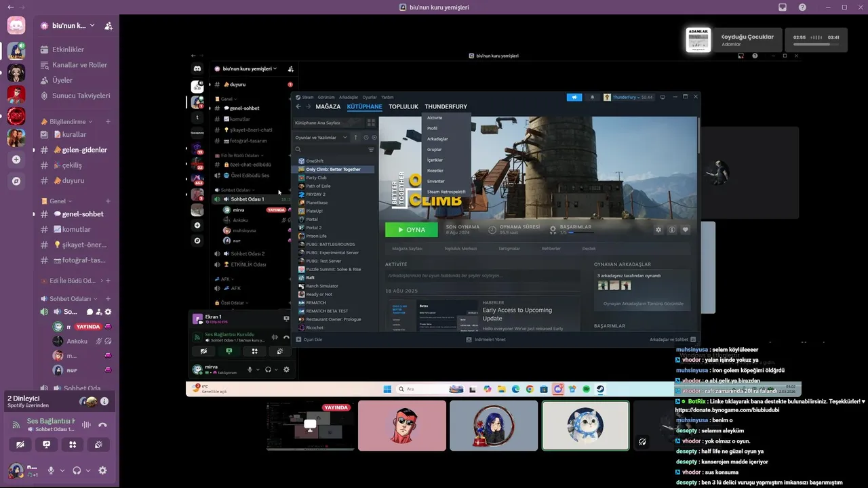Select the cat avatar participant tile
Screen dimensions: 868x488
pyautogui.click(x=585, y=426)
